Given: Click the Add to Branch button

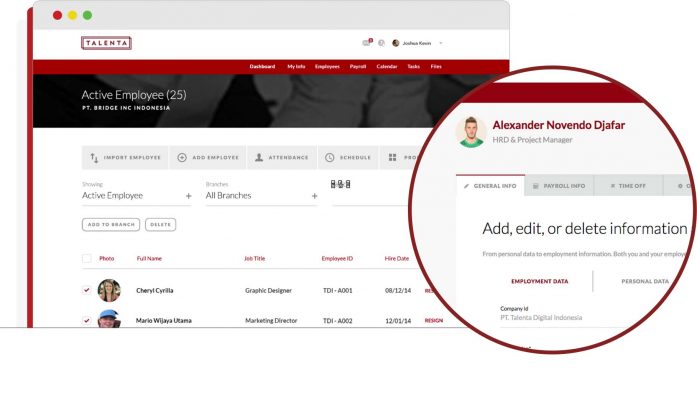Looking at the screenshot, I should (x=111, y=224).
